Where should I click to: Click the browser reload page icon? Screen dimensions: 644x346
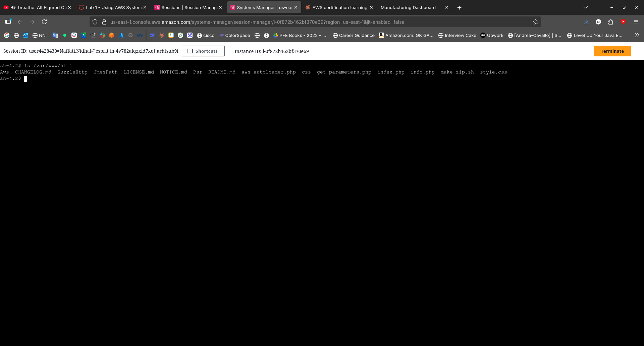point(44,22)
